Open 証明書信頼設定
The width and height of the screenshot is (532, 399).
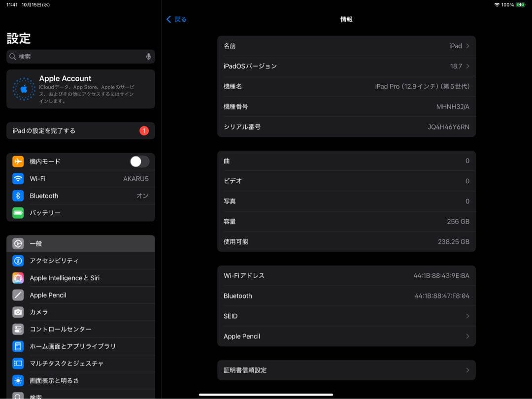pyautogui.click(x=346, y=370)
